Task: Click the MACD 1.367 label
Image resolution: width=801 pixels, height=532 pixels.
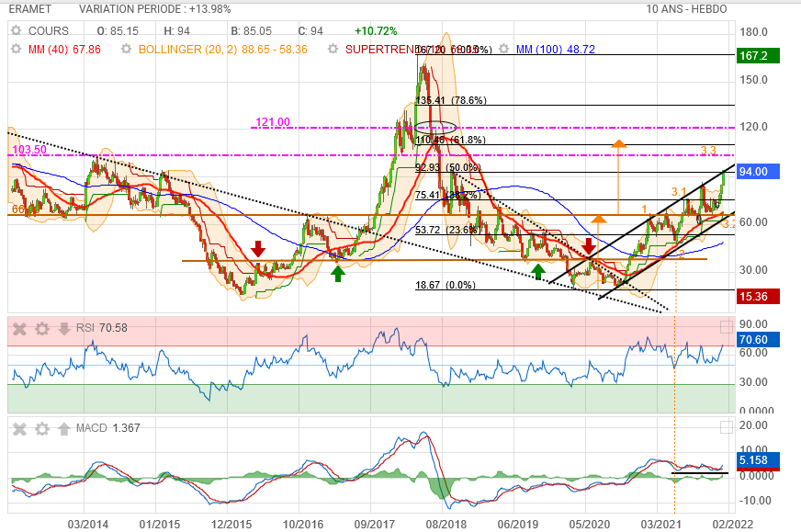Action: click(107, 428)
